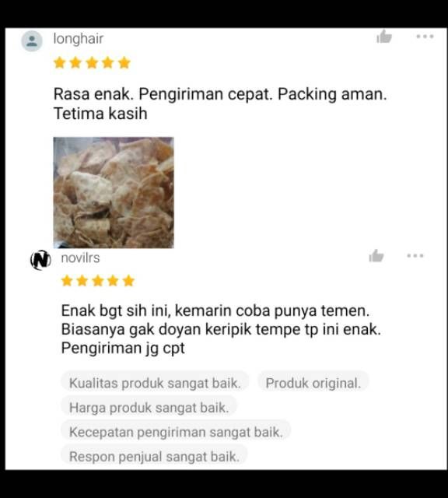Select 'Produk original.' tag

coord(313,383)
